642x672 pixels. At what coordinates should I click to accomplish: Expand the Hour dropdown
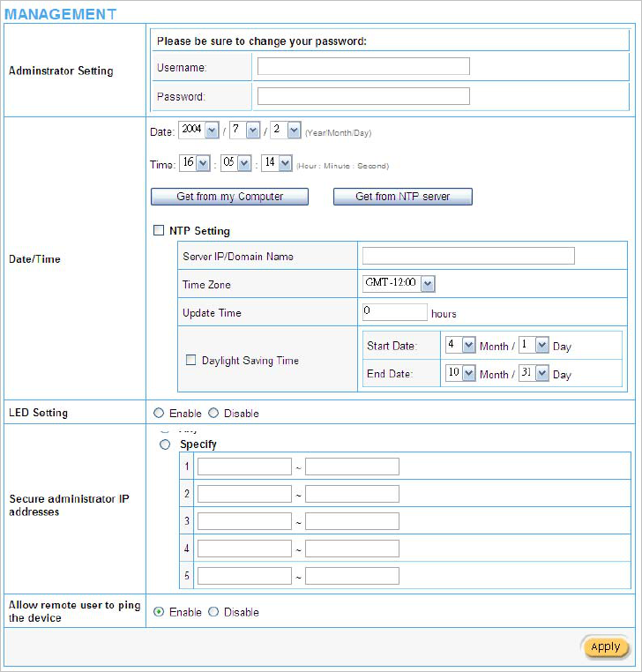[x=203, y=163]
